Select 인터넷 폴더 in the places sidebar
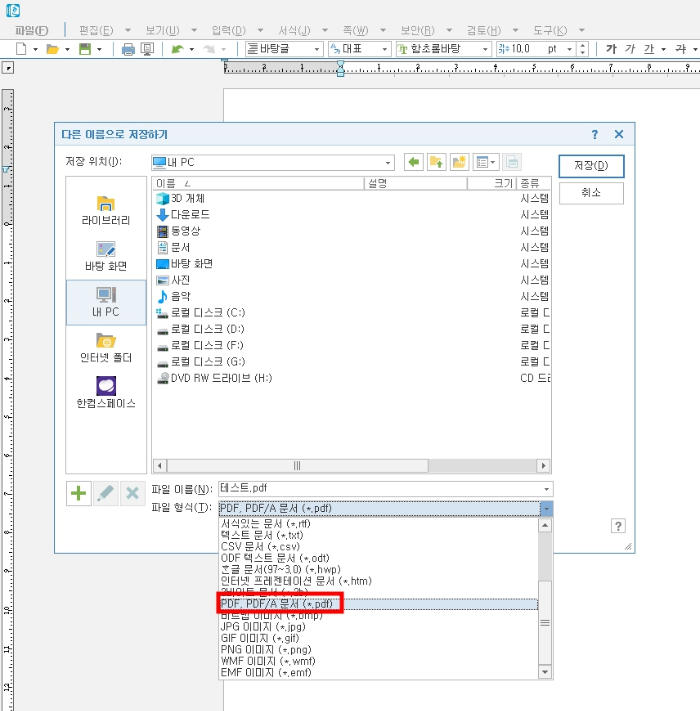 pyautogui.click(x=106, y=348)
